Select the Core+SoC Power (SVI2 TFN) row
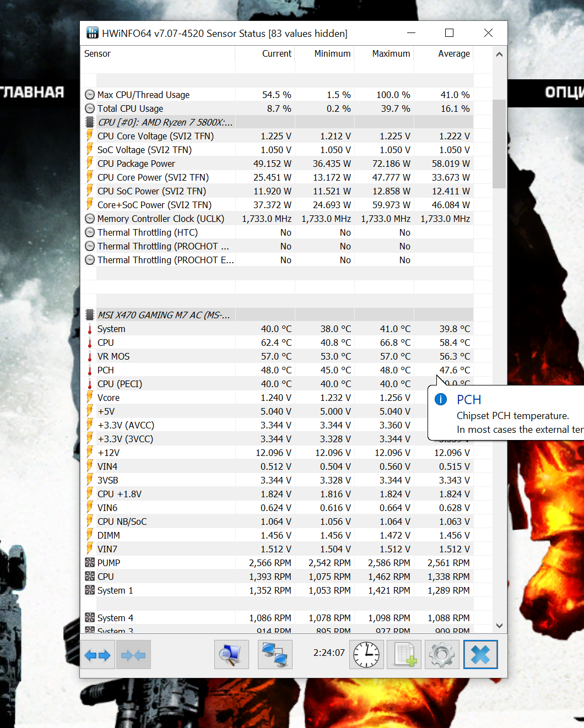The image size is (584, 728). pos(277,205)
